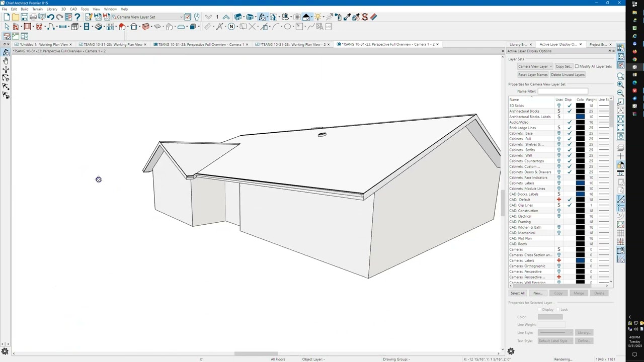Image resolution: width=644 pixels, height=362 pixels.
Task: Click blue color swatch for Cabinets, Labels
Action: tap(580, 183)
